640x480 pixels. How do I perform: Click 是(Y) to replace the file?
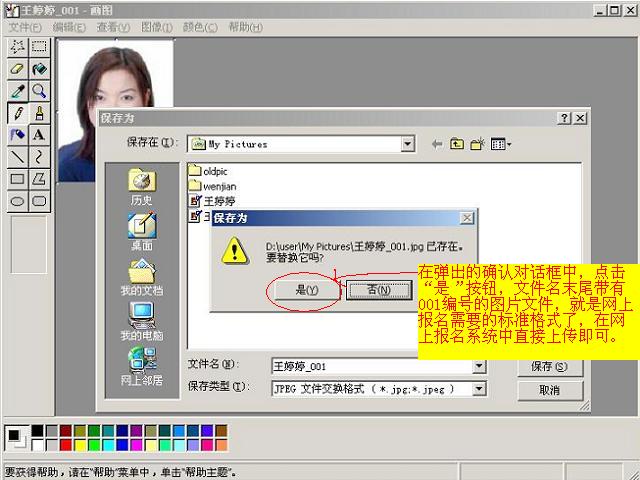[307, 290]
